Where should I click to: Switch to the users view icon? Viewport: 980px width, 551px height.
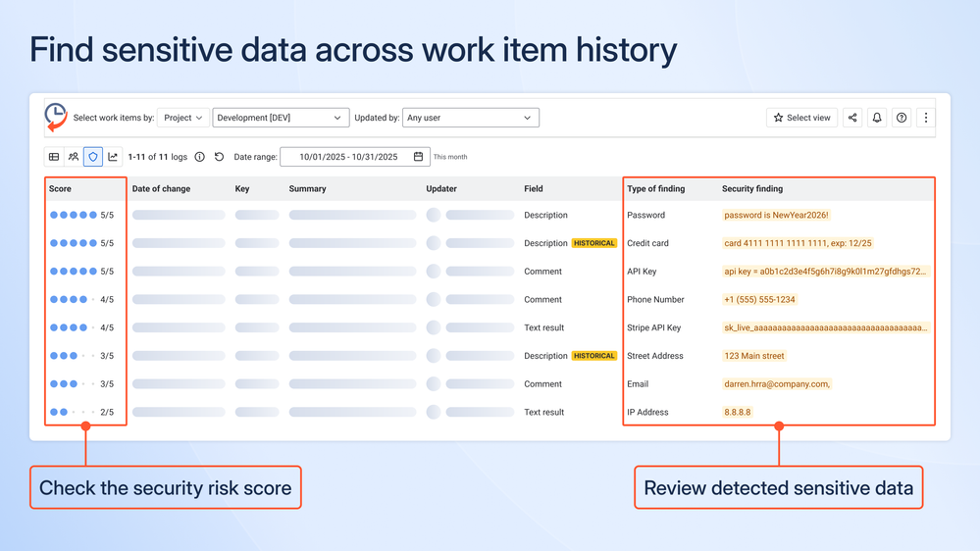coord(74,157)
